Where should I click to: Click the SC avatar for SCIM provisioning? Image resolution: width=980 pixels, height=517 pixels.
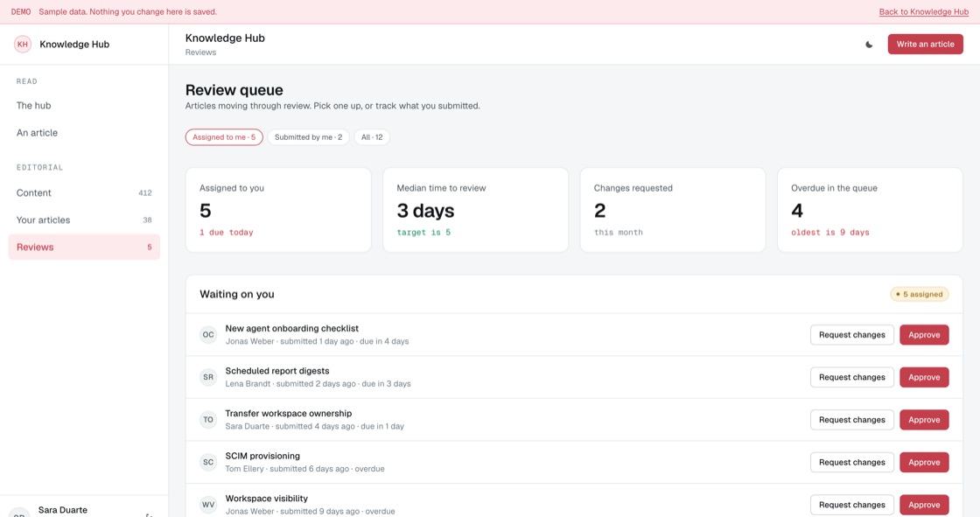pyautogui.click(x=208, y=462)
